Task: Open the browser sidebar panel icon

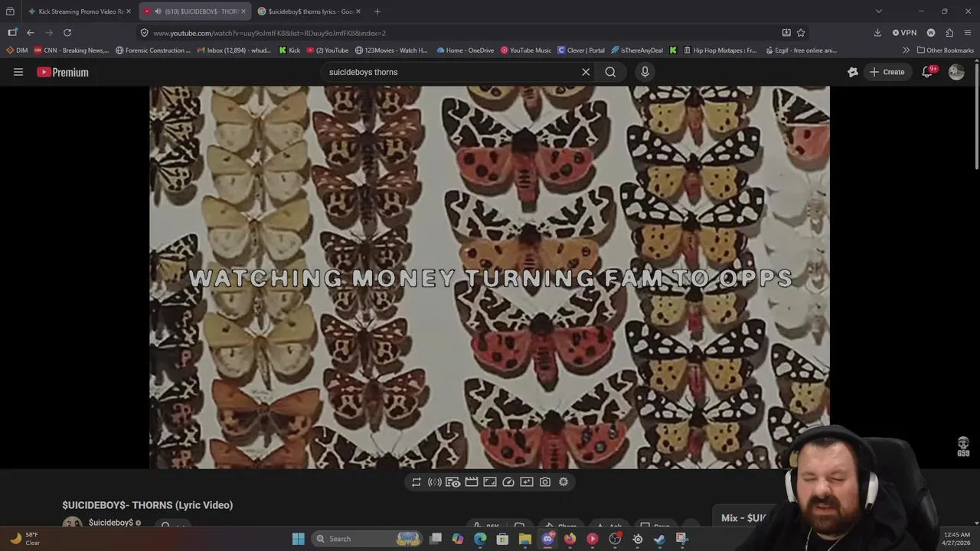Action: point(12,33)
